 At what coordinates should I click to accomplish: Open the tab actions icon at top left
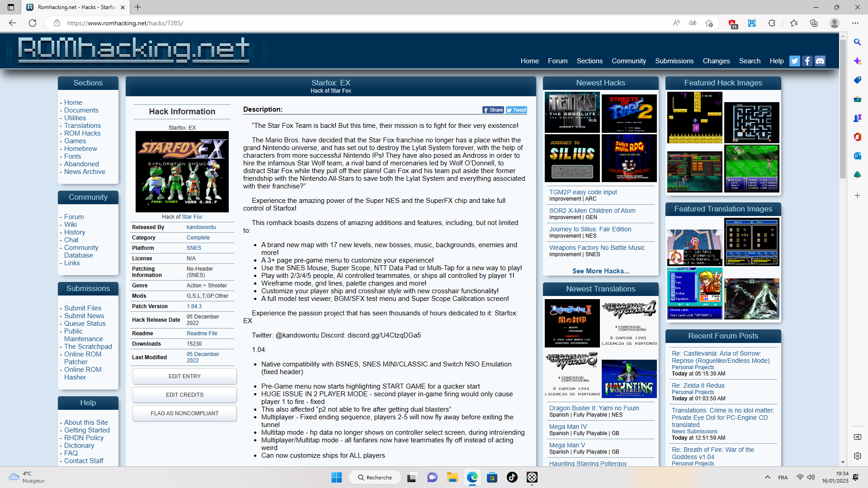click(x=11, y=7)
